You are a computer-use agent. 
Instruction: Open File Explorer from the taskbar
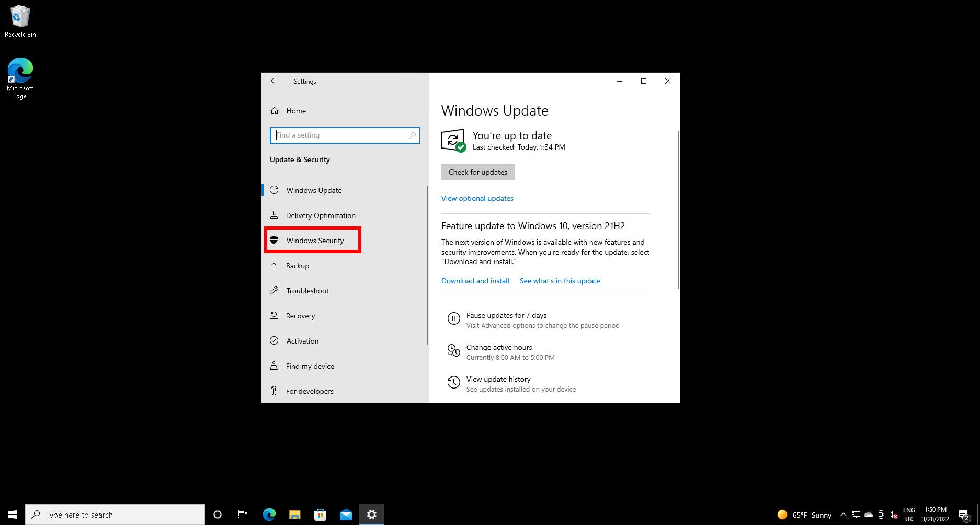(x=294, y=515)
